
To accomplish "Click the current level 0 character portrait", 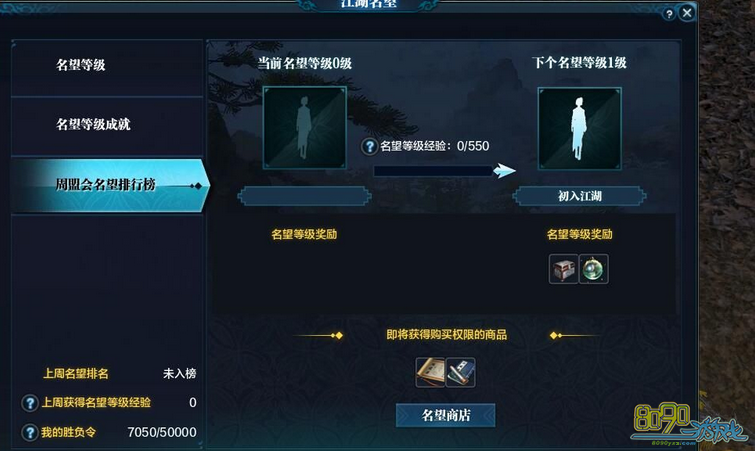I will point(304,128).
